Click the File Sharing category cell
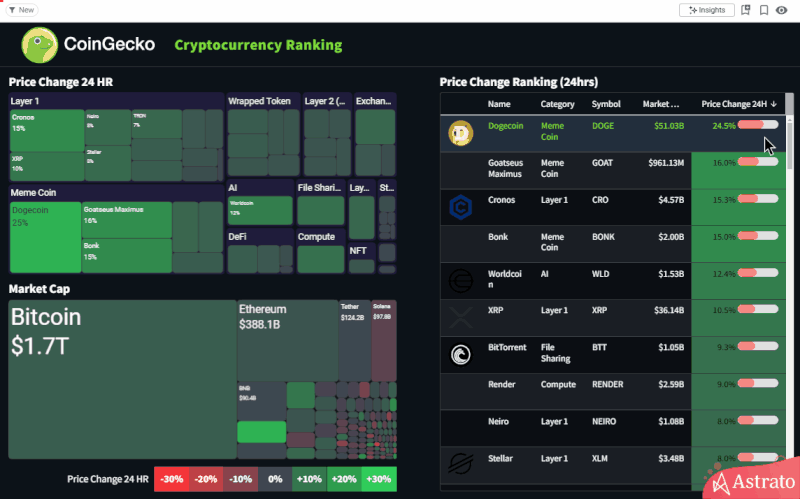800x499 pixels. pyautogui.click(x=556, y=353)
